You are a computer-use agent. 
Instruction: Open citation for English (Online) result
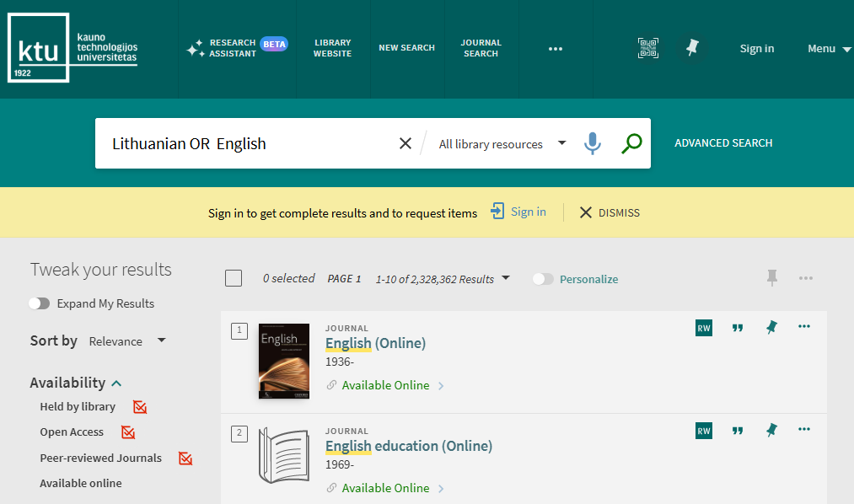click(738, 328)
